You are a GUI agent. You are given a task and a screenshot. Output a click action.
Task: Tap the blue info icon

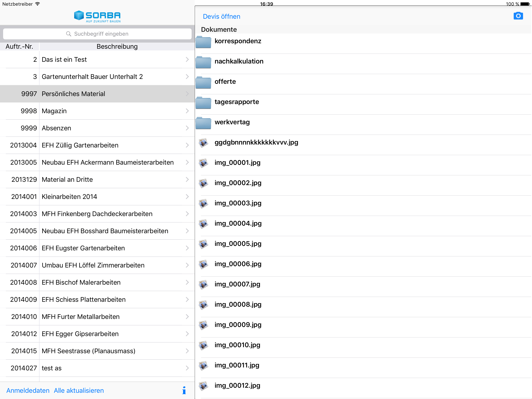[x=184, y=390]
